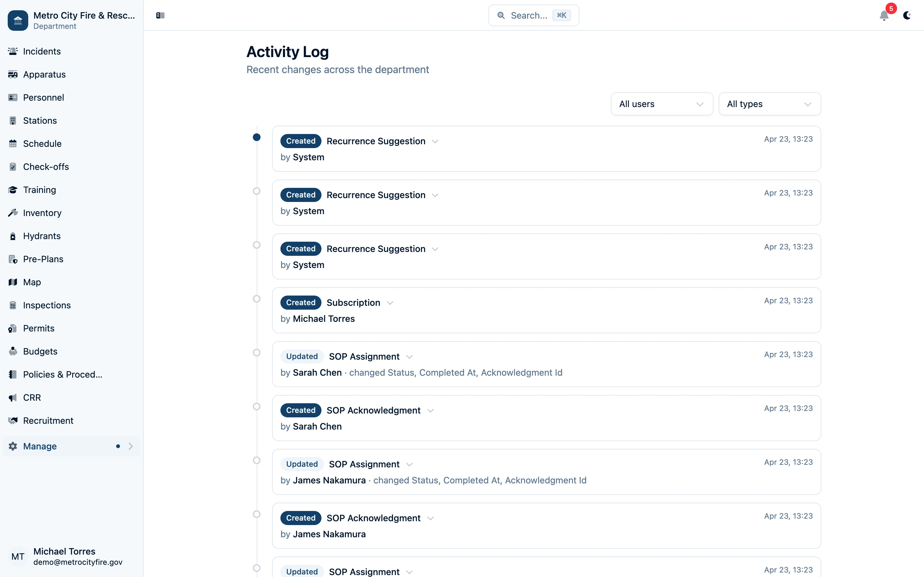Image resolution: width=924 pixels, height=577 pixels.
Task: Select the Subscription event timeline dot
Action: 257,299
